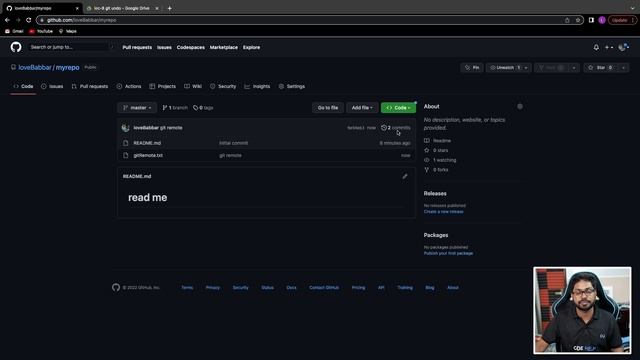
Task: Go to Marketplace in the header
Action: [x=224, y=47]
